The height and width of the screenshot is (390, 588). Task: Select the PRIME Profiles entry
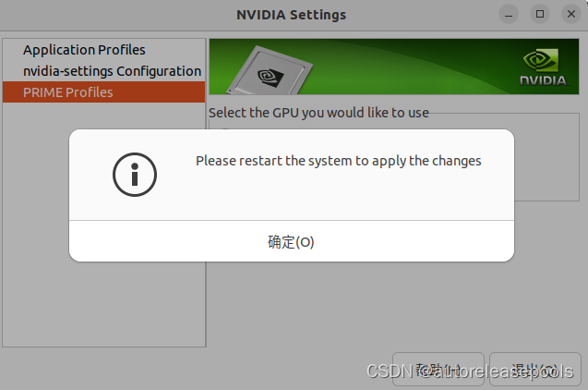pyautogui.click(x=104, y=92)
